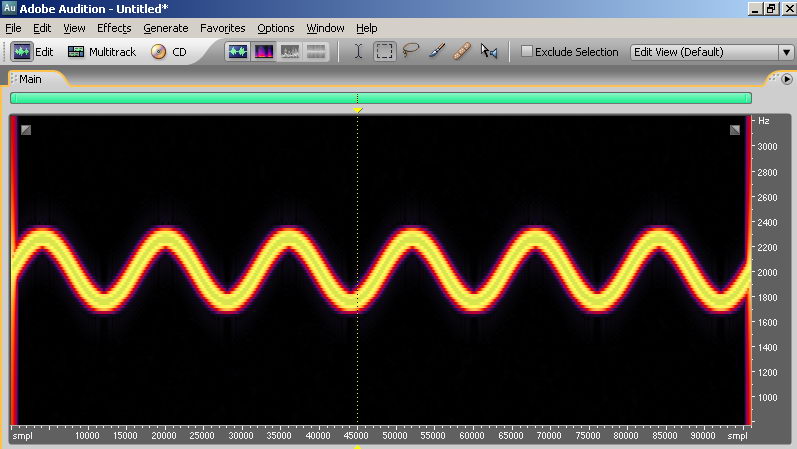Expand the Main panel options arrow
Image resolution: width=797 pixels, height=449 pixels.
point(786,78)
